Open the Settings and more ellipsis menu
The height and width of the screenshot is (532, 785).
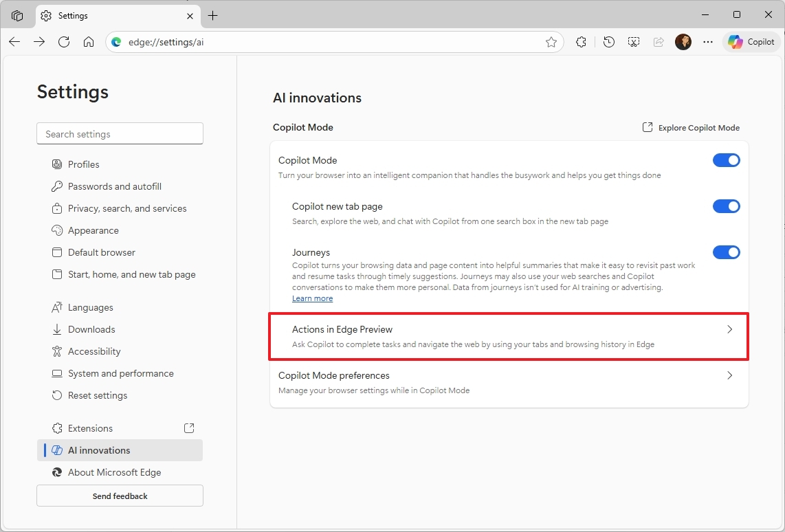(x=708, y=42)
